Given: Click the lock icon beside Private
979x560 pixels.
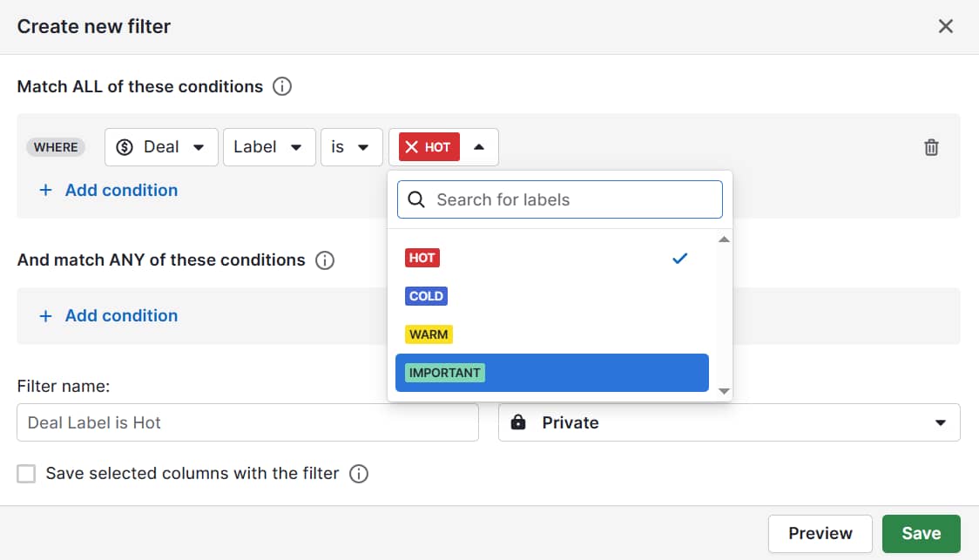Looking at the screenshot, I should (x=519, y=422).
